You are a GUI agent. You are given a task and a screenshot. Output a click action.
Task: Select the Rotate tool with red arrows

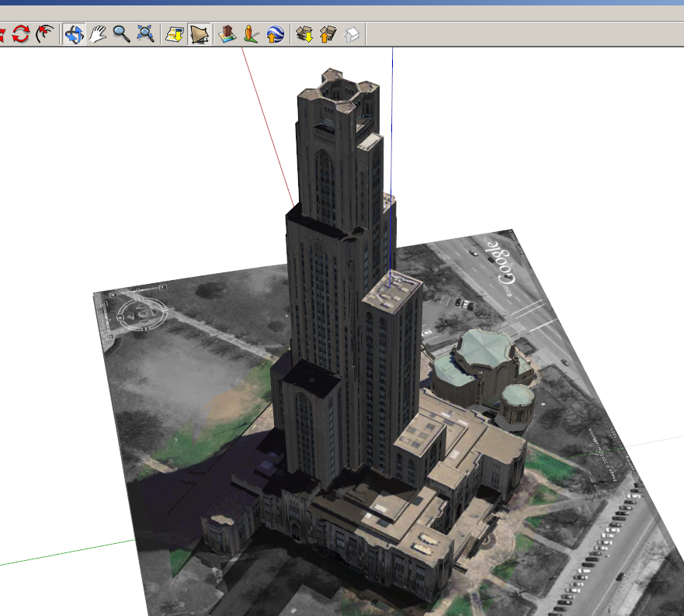[x=20, y=33]
